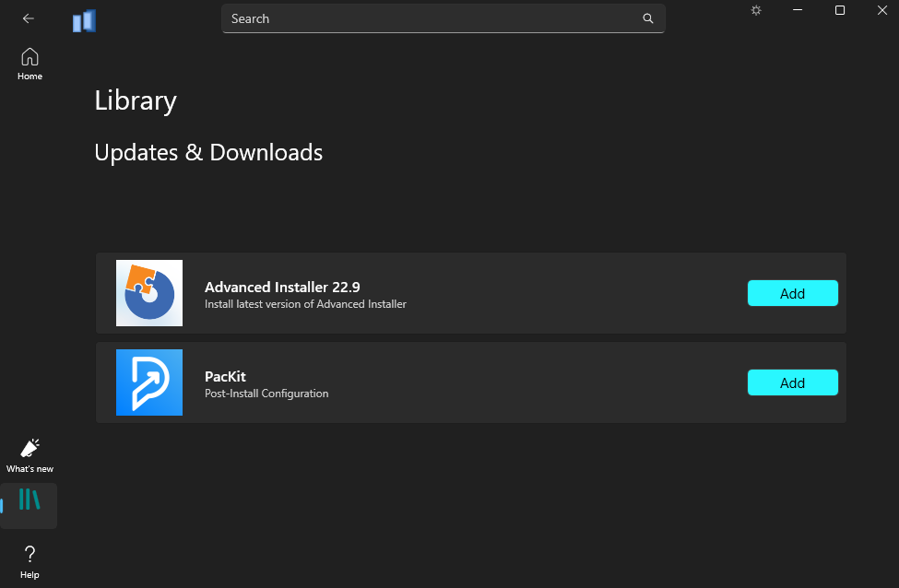
Task: Click the Advanced Installer app thumbnail
Action: (149, 293)
